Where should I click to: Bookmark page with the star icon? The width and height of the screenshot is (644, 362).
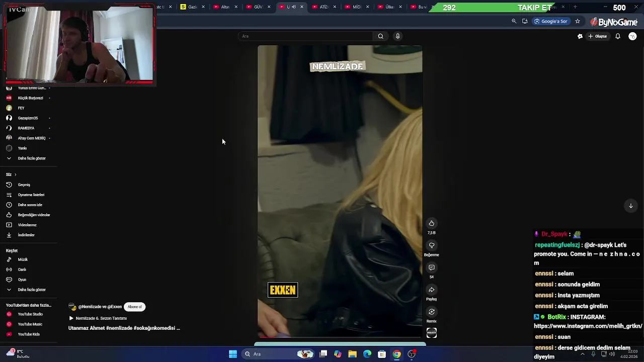(x=578, y=21)
